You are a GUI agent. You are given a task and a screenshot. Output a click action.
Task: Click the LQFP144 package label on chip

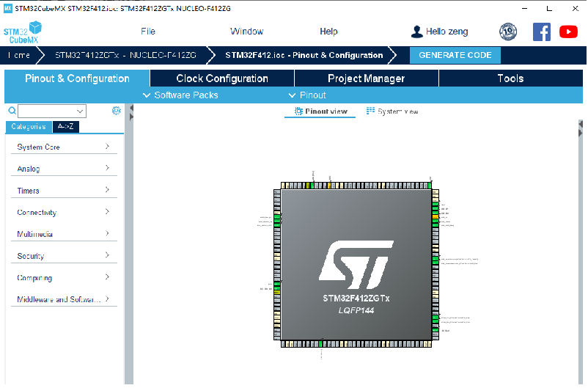pos(356,310)
